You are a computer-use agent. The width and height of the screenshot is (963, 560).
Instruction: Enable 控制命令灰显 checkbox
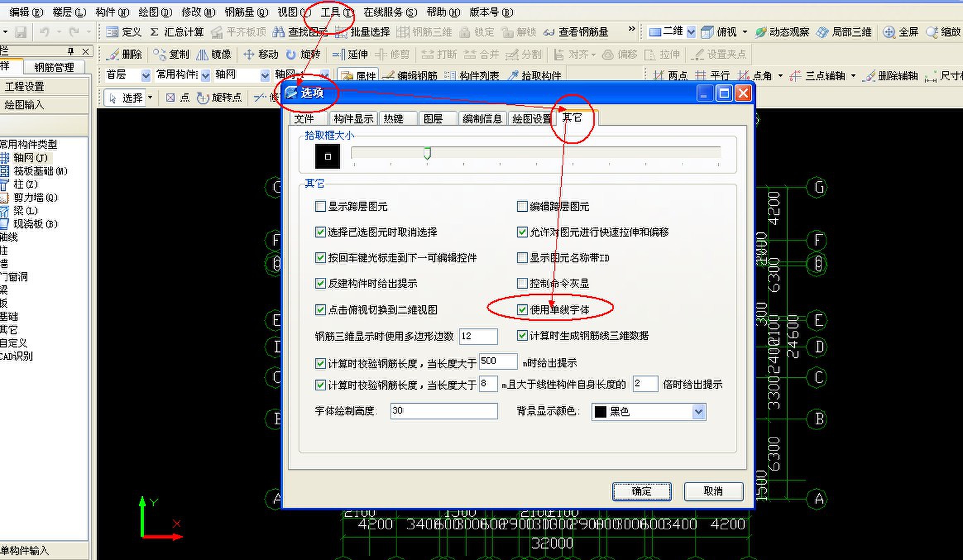click(522, 283)
